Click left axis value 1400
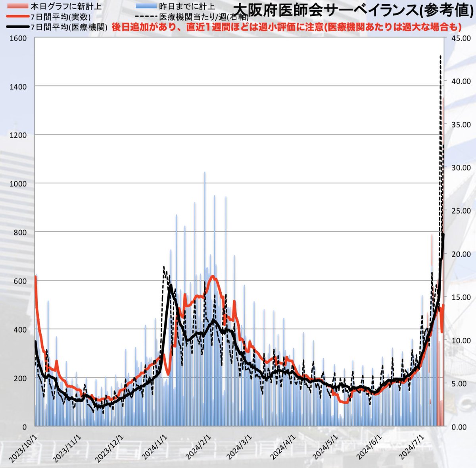The image size is (476, 468). pyautogui.click(x=18, y=87)
